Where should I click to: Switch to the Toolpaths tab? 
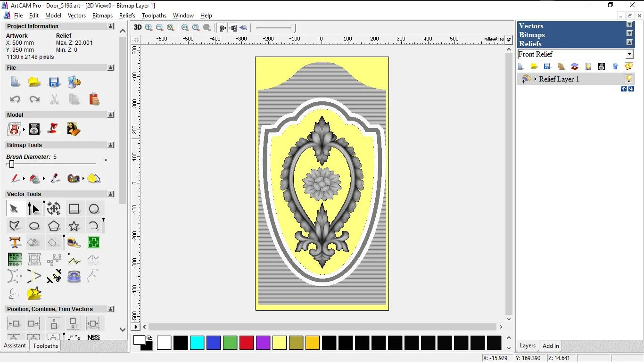tap(45, 346)
